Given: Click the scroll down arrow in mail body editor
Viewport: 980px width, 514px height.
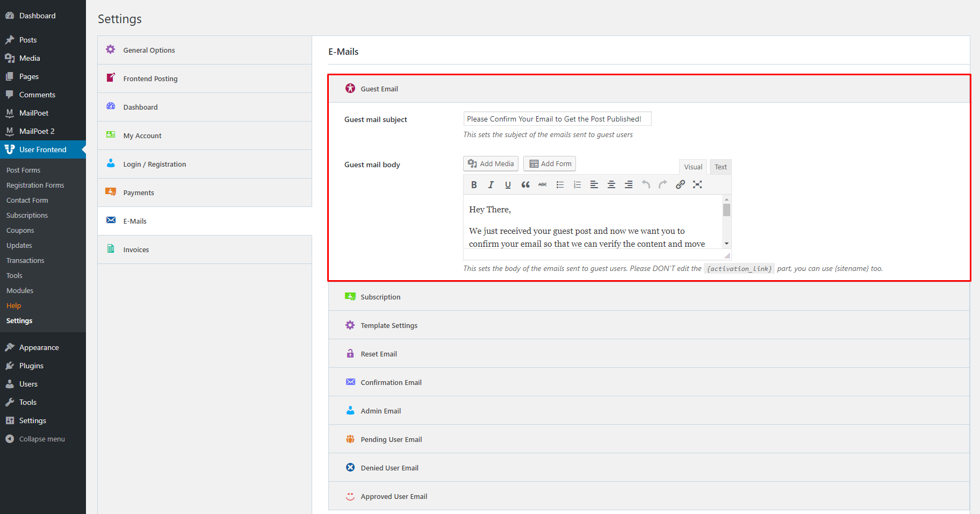Looking at the screenshot, I should [x=726, y=244].
